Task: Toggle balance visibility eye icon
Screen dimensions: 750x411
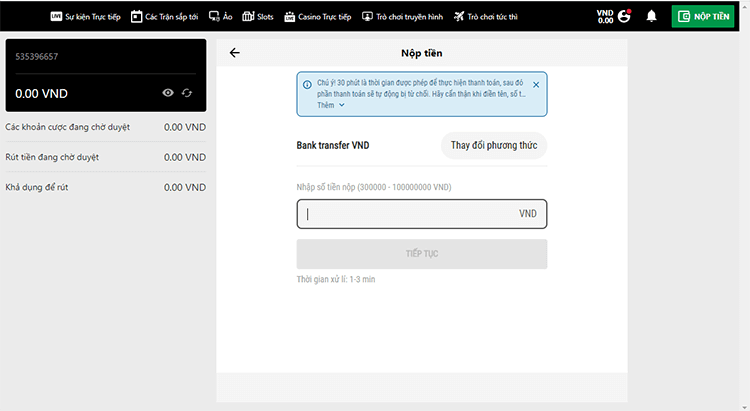Action: (168, 93)
